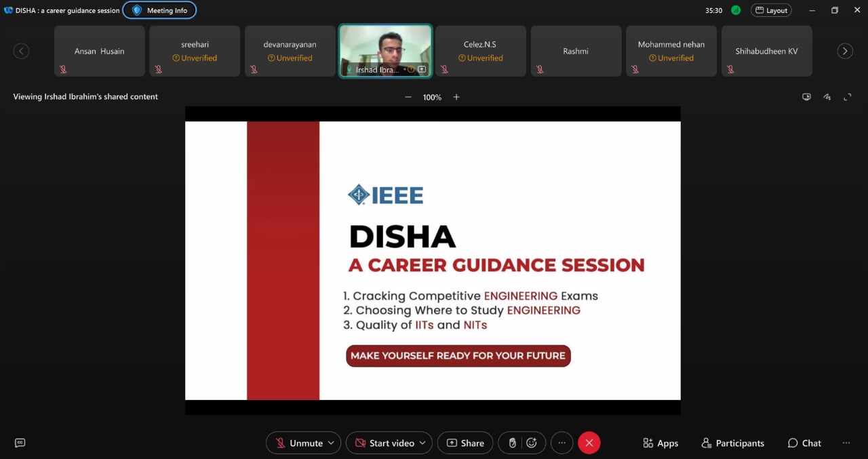868x459 pixels.
Task: Click the unverified warning icon on Irshad's thumbnail
Action: pos(410,69)
